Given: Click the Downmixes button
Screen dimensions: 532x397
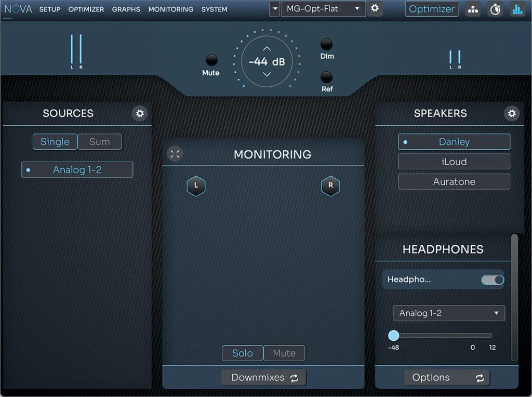Looking at the screenshot, I should point(264,378).
